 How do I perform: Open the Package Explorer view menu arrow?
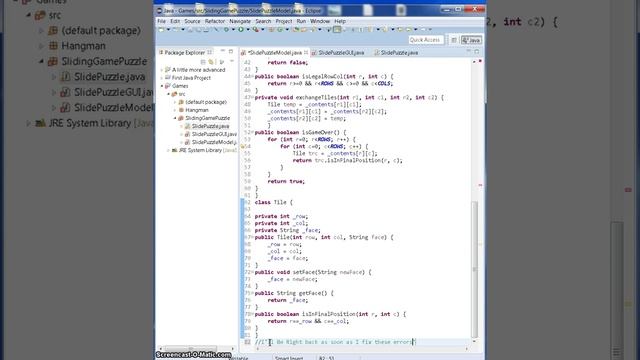click(231, 61)
